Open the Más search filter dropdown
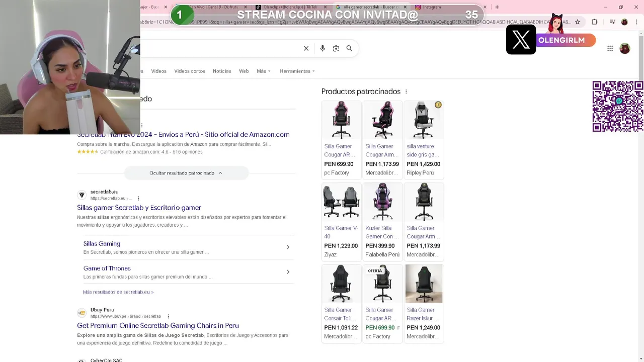 pyautogui.click(x=264, y=71)
